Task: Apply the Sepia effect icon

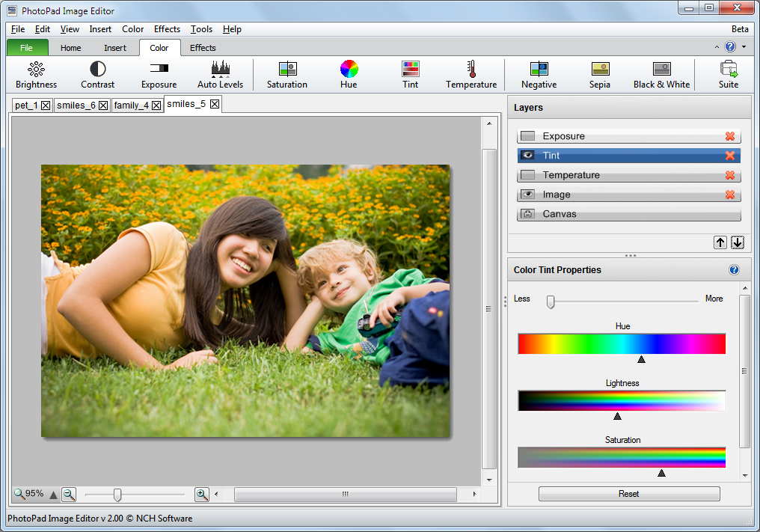Action: 599,70
